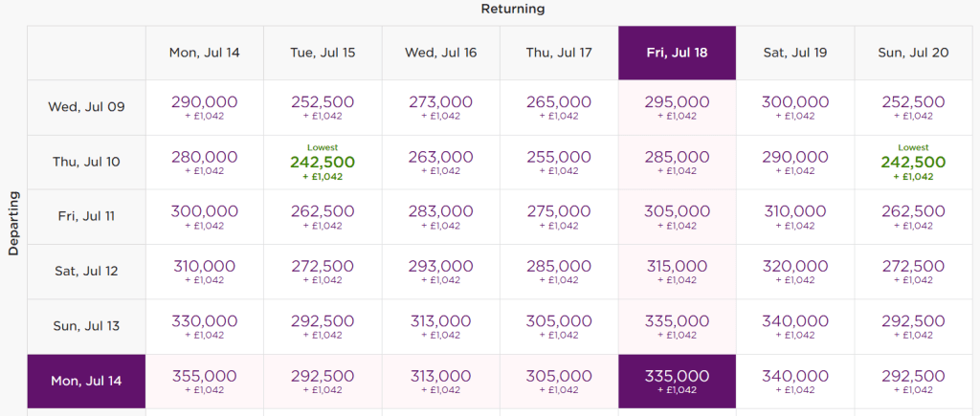Pick the Wed, Jul 09 departing row header
980x416 pixels.
pos(86,107)
